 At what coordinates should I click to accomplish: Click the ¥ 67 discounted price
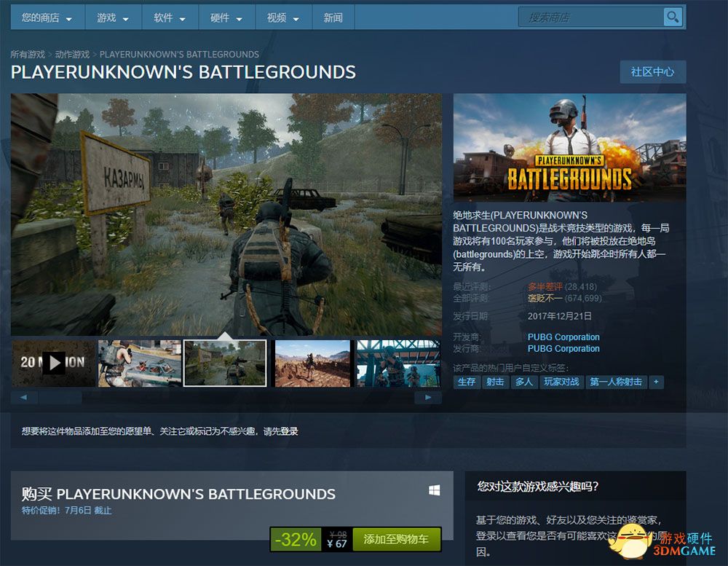(337, 543)
